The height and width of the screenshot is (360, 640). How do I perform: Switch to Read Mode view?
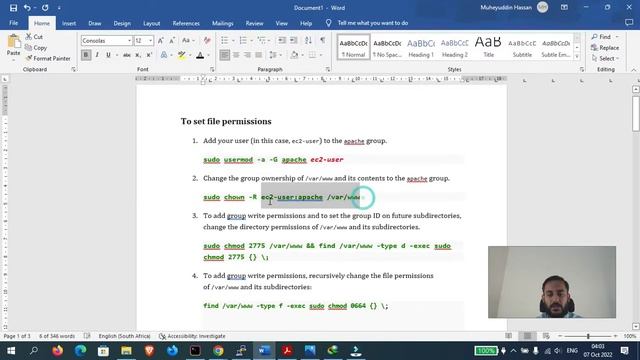pos(509,336)
